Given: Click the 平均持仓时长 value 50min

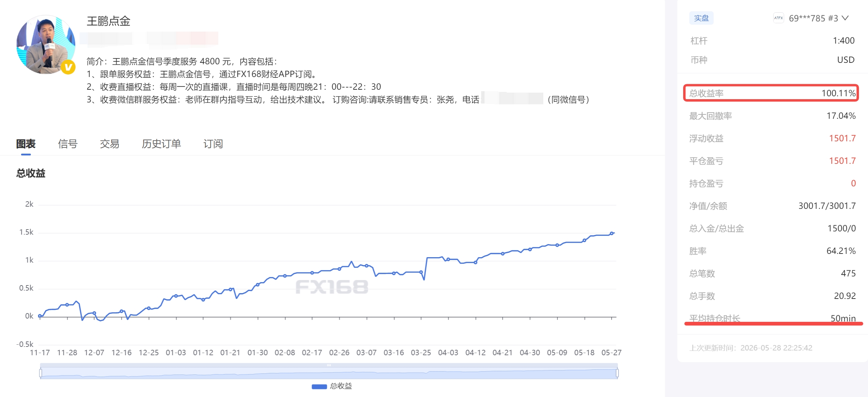Looking at the screenshot, I should [843, 318].
